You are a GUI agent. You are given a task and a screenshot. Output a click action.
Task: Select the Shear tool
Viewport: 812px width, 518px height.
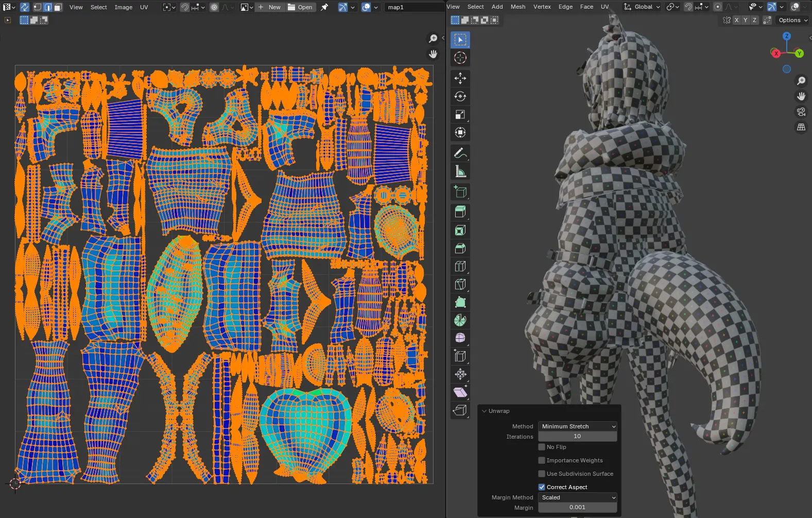coord(460,392)
